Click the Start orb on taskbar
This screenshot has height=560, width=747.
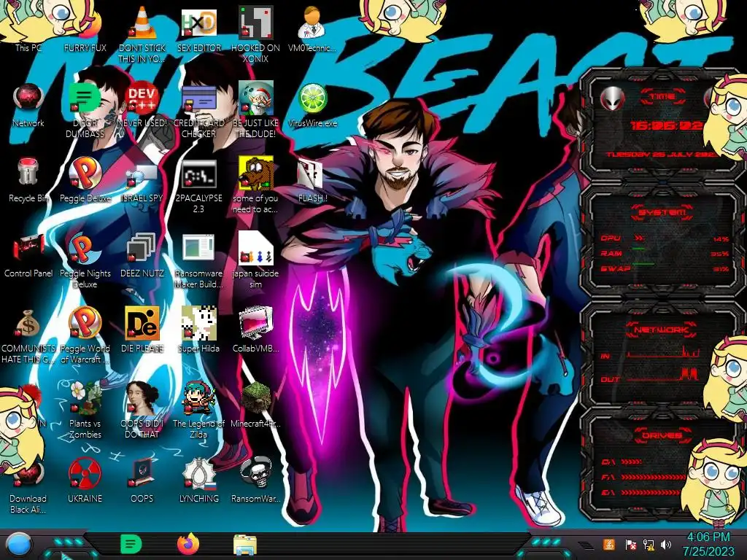pos(19,545)
